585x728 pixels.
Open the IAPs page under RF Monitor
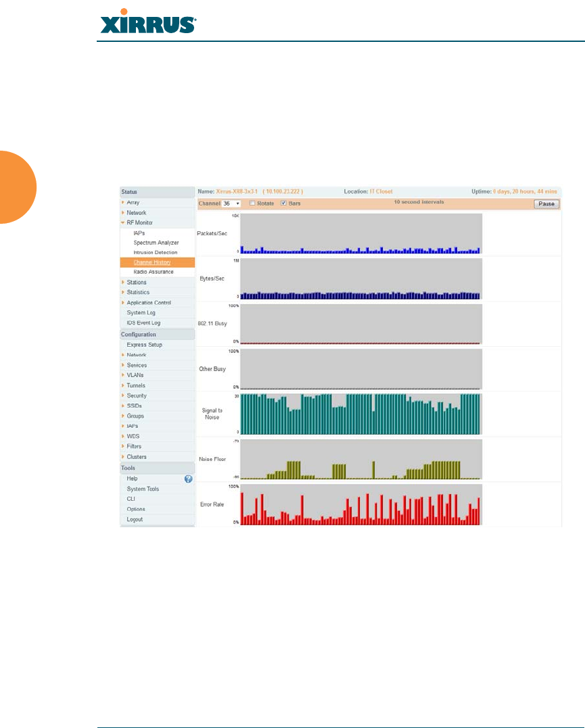pyautogui.click(x=139, y=233)
